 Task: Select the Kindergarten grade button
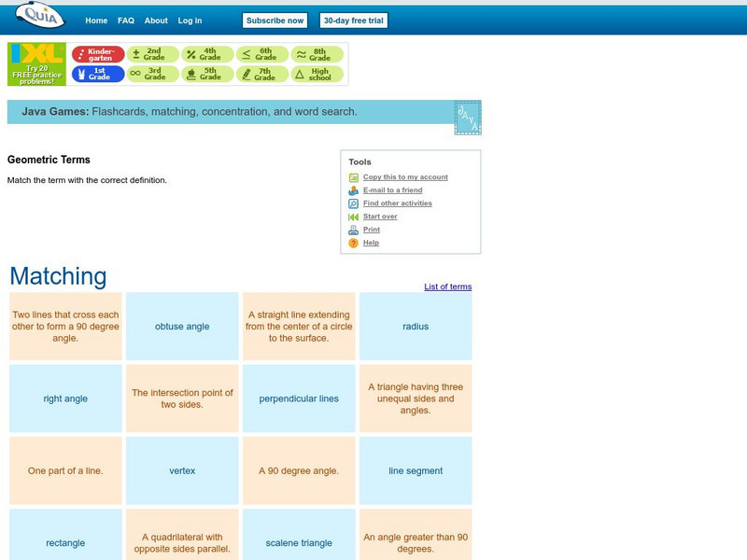pos(98,54)
